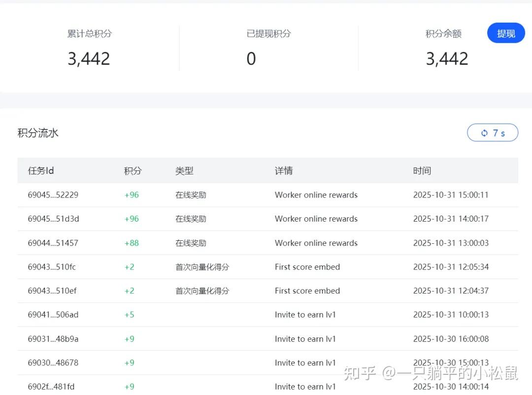The image size is (532, 395).
Task: Click the refresh icon in the 7 s timer
Action: [484, 133]
